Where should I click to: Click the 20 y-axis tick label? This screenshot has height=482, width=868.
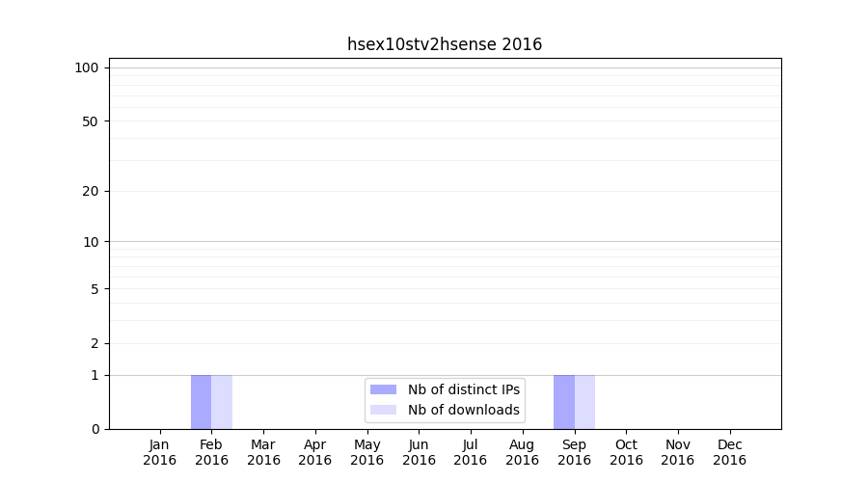point(91,191)
